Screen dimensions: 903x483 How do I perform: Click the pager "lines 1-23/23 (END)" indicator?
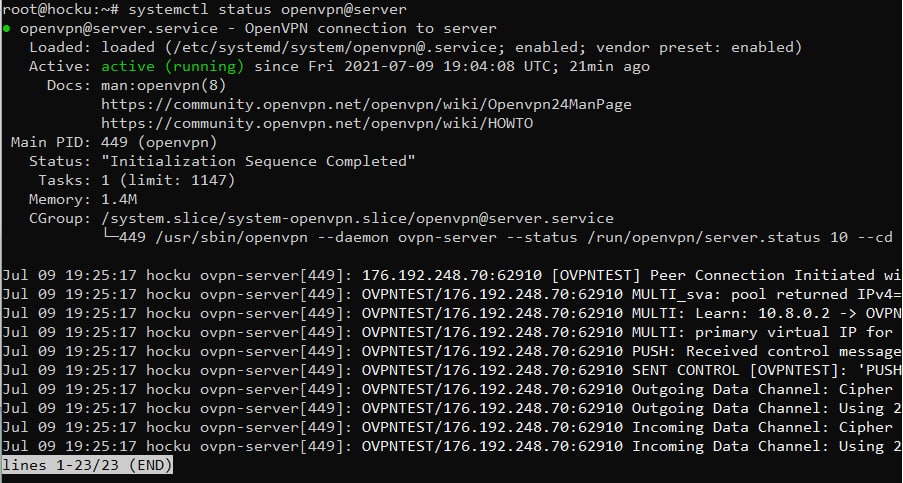point(87,465)
